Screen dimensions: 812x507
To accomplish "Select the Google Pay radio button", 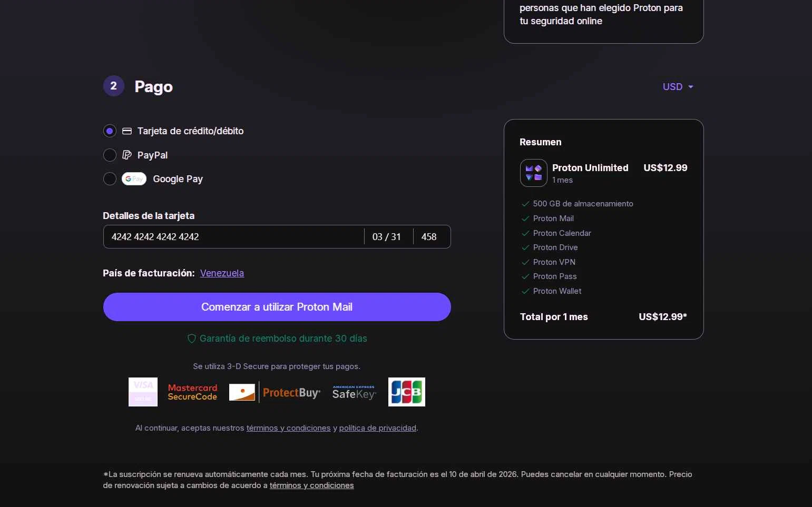I will coord(110,179).
